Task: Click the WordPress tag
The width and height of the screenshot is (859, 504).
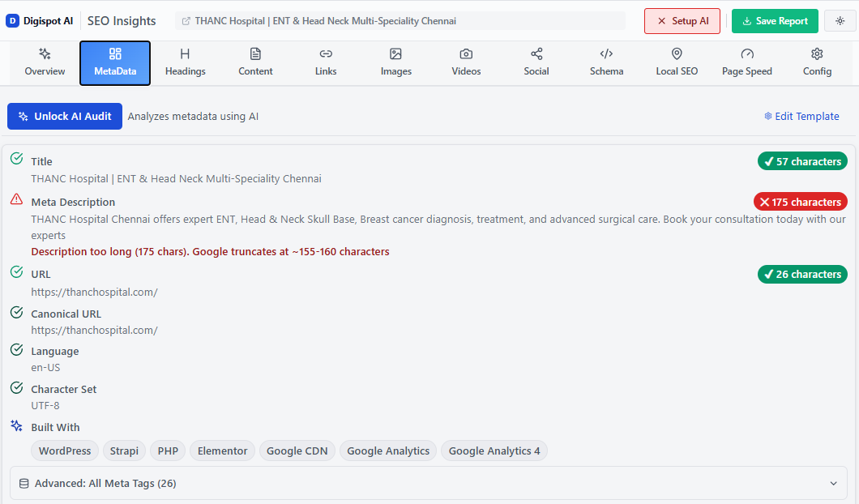Action: [x=65, y=451]
